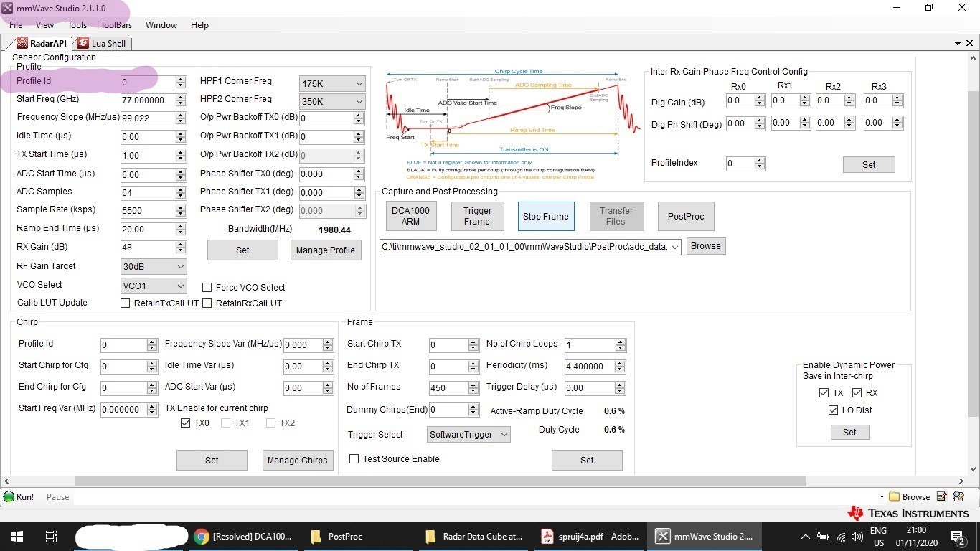
Task: Click the vertical scrollbar thumb
Action: pos(973,253)
